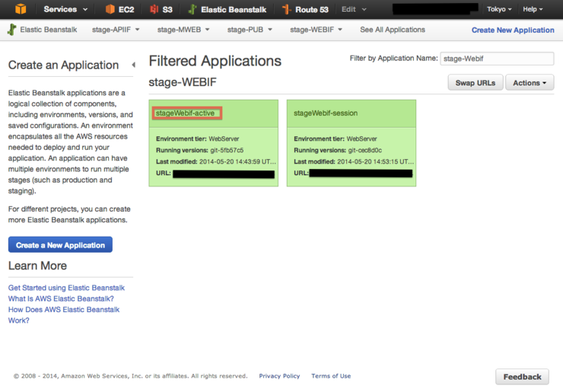Open the Edit shortcuts dropdown
Screen dimensions: 563x392
pyautogui.click(x=354, y=9)
